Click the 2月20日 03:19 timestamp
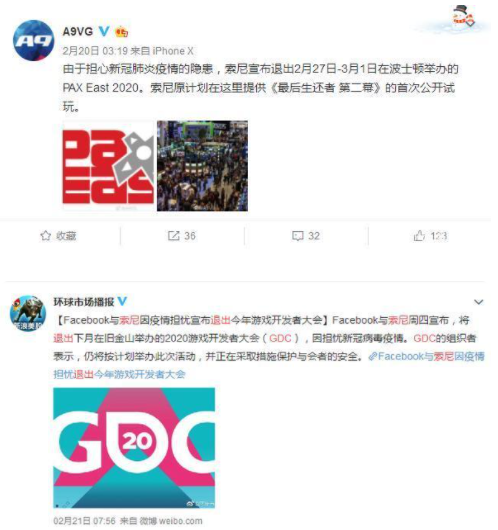Image resolution: width=498 pixels, height=530 pixels. [95, 51]
